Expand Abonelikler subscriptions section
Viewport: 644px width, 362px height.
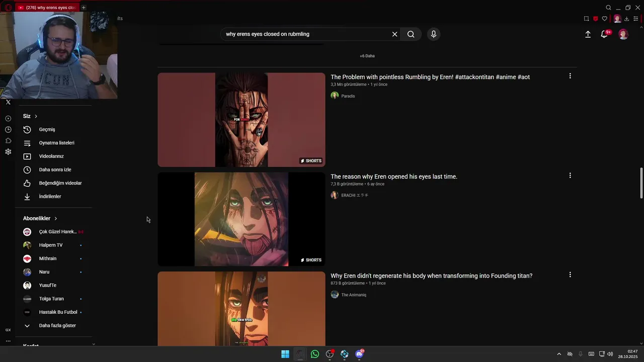point(40,218)
